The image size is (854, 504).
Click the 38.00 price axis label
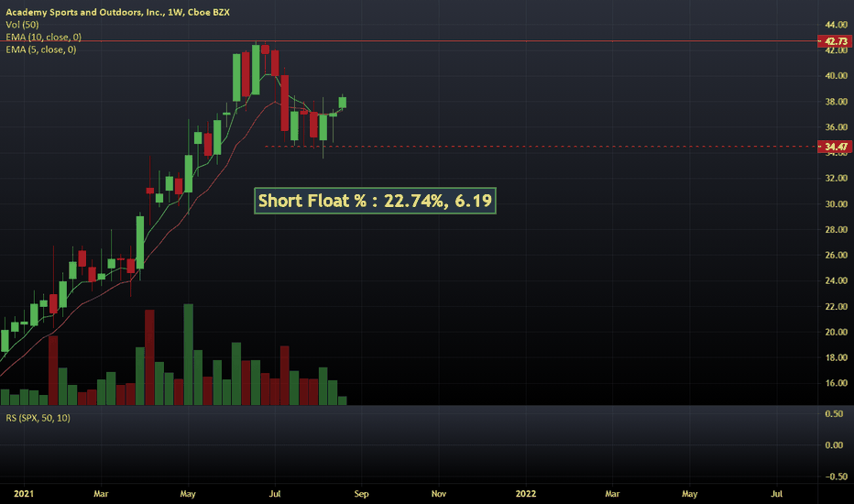pos(836,102)
